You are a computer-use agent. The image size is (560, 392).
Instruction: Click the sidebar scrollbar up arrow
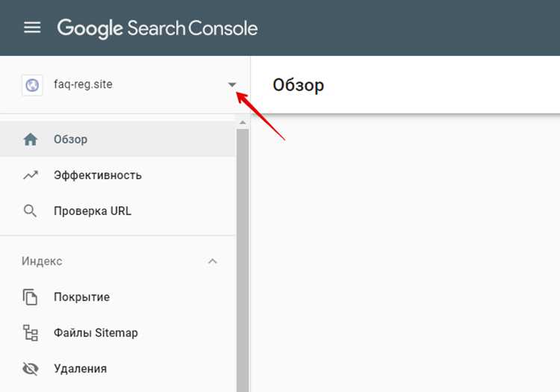[243, 122]
